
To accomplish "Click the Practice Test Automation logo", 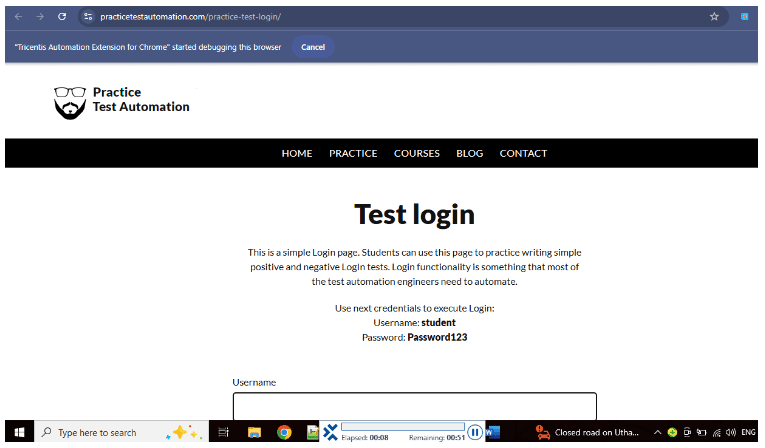I will [x=121, y=100].
